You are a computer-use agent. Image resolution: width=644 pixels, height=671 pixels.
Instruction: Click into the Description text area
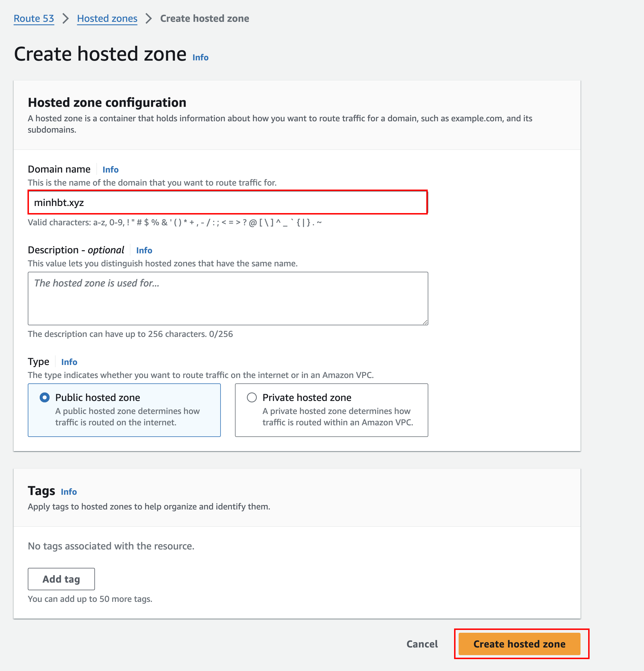tap(228, 298)
